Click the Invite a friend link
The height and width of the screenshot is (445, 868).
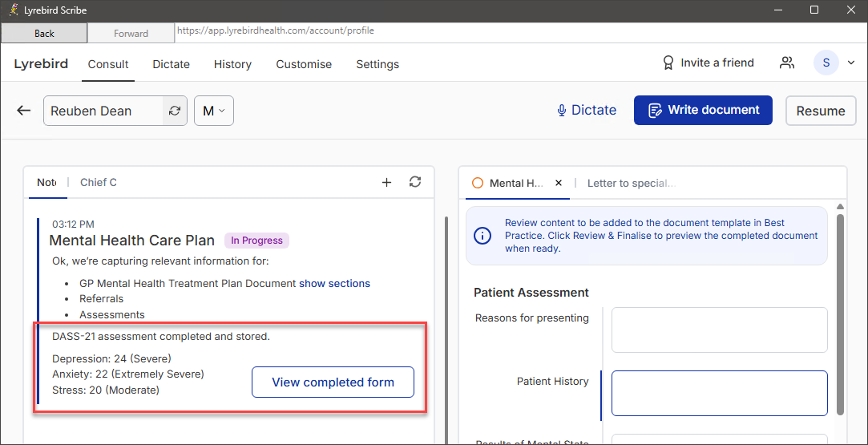click(x=708, y=63)
